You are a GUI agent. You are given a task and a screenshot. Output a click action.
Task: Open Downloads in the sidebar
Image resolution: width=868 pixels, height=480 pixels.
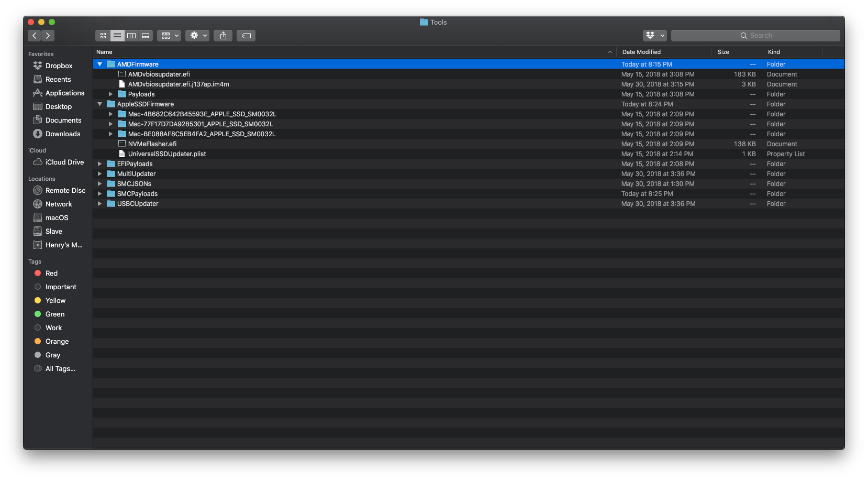(x=63, y=134)
